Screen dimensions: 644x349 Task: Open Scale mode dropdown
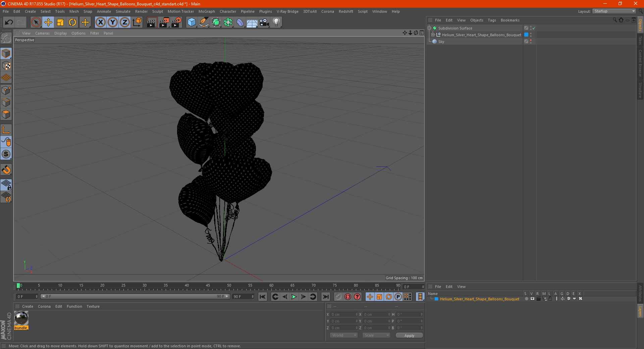click(376, 335)
